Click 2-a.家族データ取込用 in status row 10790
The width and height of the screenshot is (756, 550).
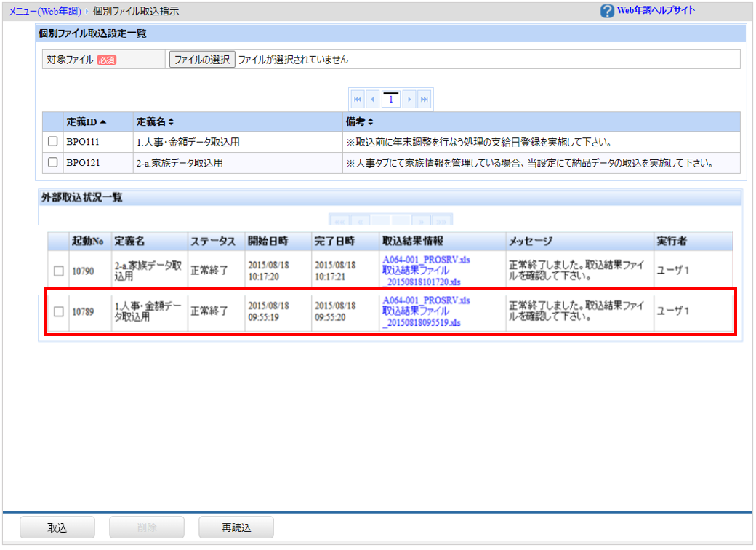(148, 271)
